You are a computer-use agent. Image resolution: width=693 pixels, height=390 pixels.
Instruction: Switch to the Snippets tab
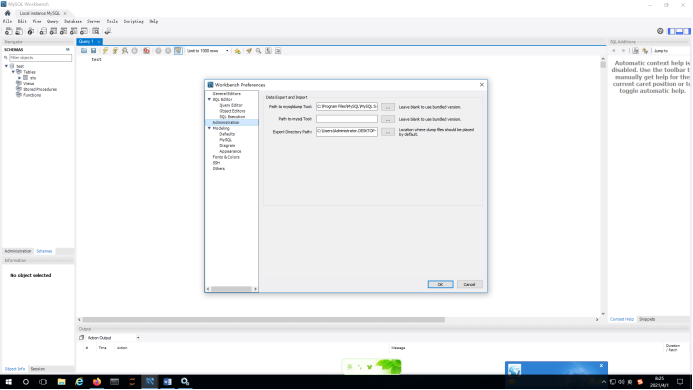647,319
